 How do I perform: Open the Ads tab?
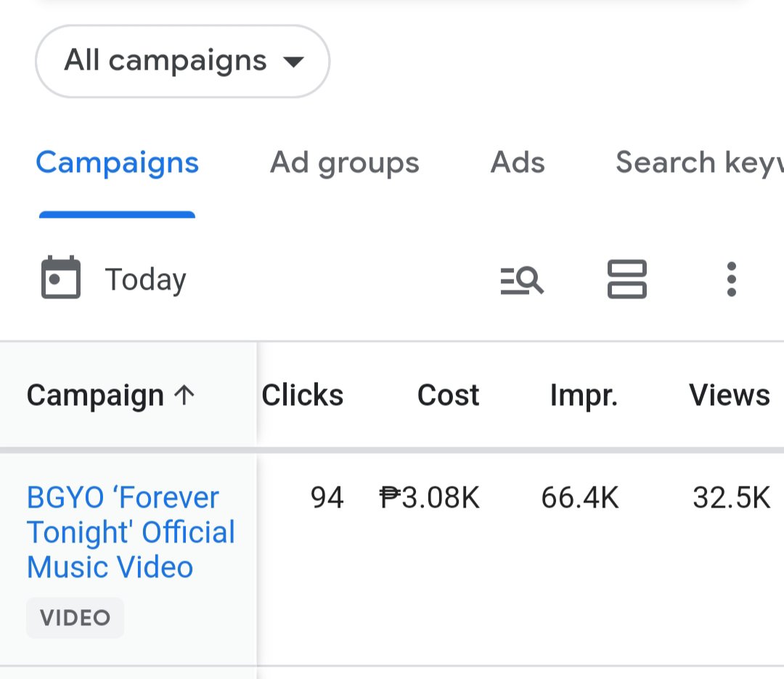tap(518, 163)
